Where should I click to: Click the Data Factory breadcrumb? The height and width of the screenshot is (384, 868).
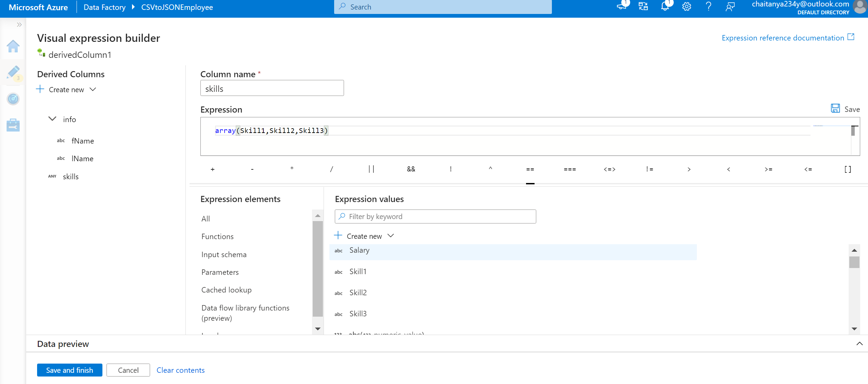[104, 7]
